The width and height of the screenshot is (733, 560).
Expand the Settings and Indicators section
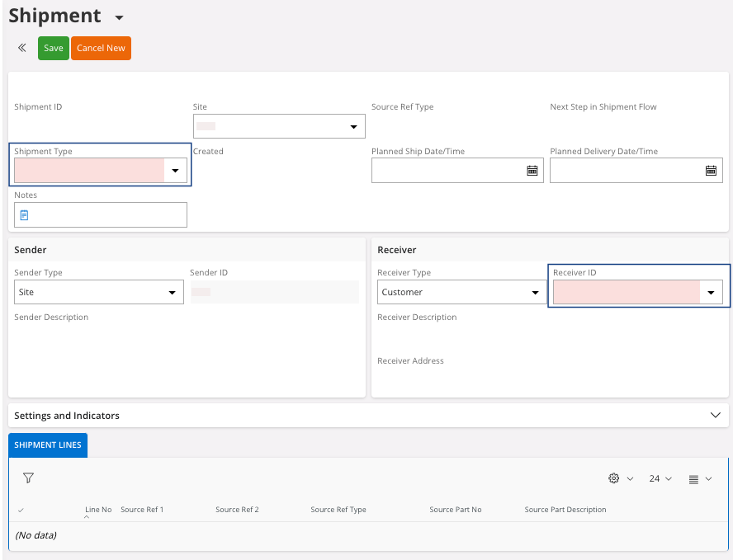715,416
